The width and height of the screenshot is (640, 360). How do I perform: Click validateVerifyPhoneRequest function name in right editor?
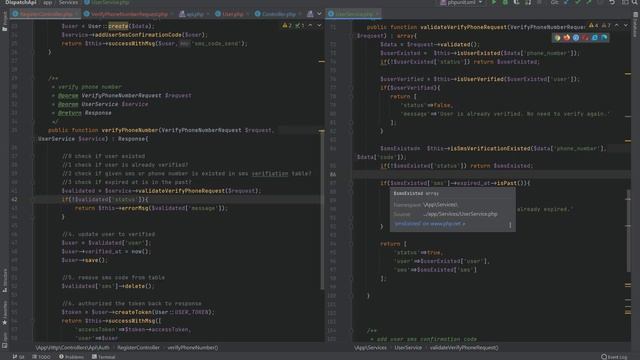click(x=463, y=27)
